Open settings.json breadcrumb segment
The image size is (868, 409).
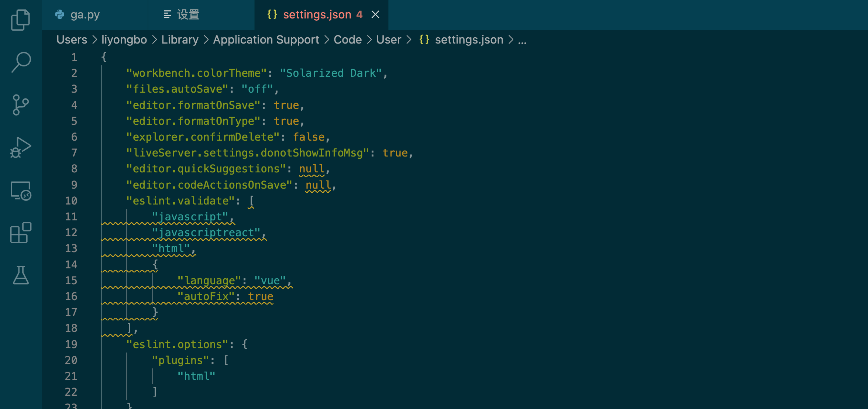click(x=469, y=39)
